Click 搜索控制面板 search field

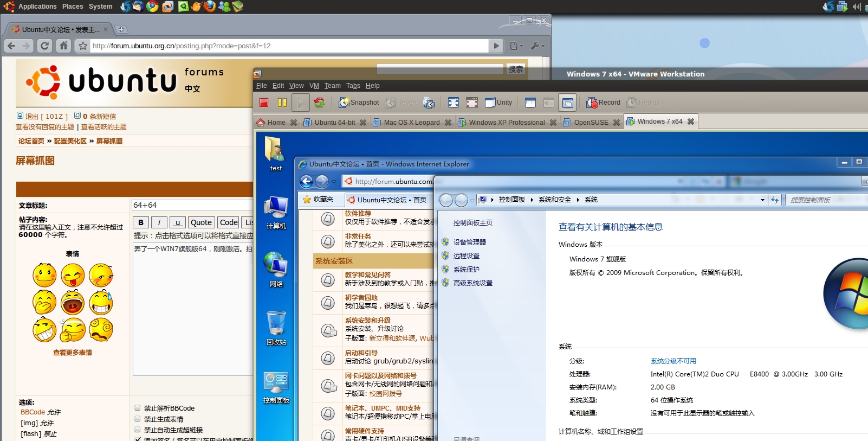pos(827,200)
